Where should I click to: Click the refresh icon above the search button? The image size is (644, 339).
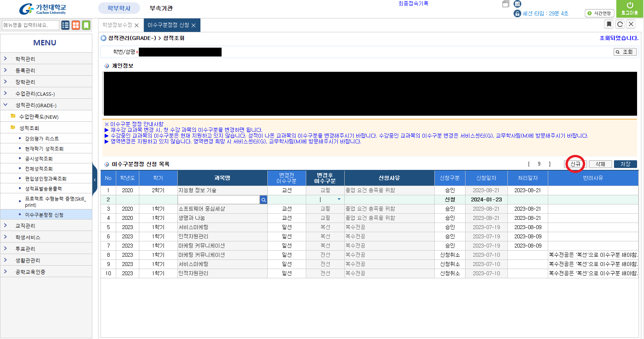tap(620, 24)
